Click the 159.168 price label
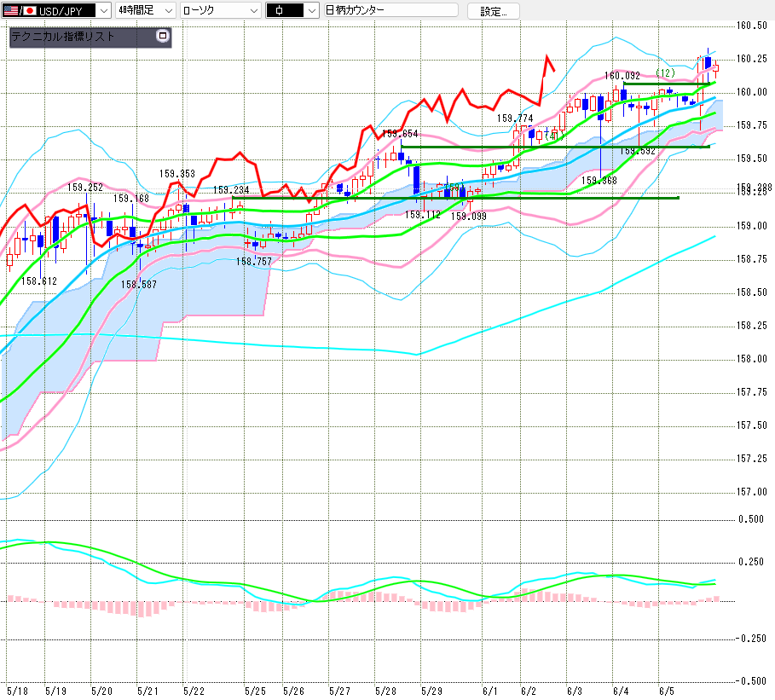The height and width of the screenshot is (700, 775). pos(131,199)
